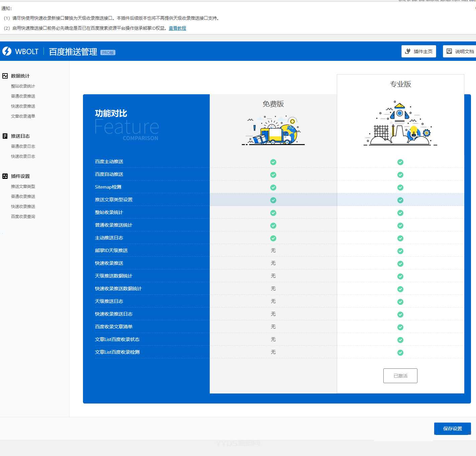This screenshot has width=476, height=456.
Task: Open the 查看教程 tutorial link
Action: tap(177, 28)
